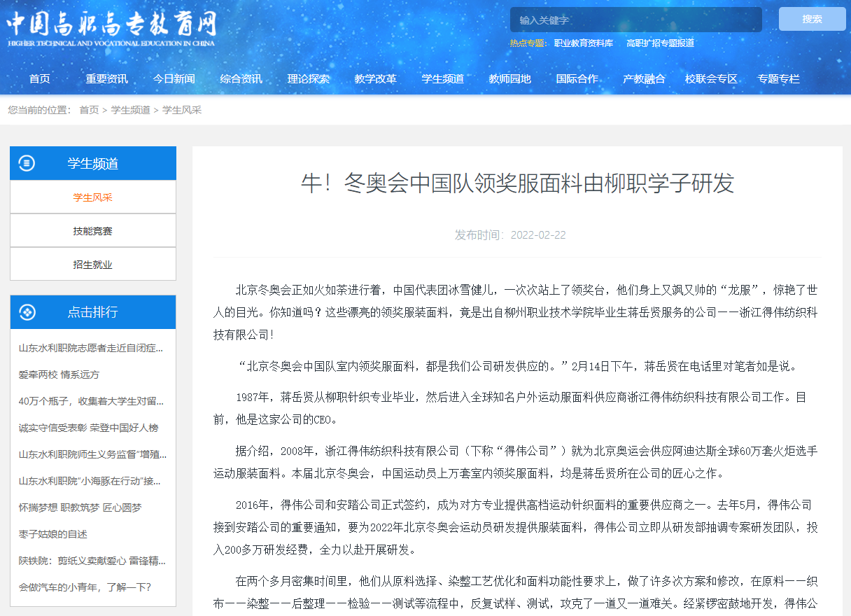This screenshot has width=851, height=616.
Task: Open 招生就业 in the sidebar menu
Action: click(x=92, y=265)
